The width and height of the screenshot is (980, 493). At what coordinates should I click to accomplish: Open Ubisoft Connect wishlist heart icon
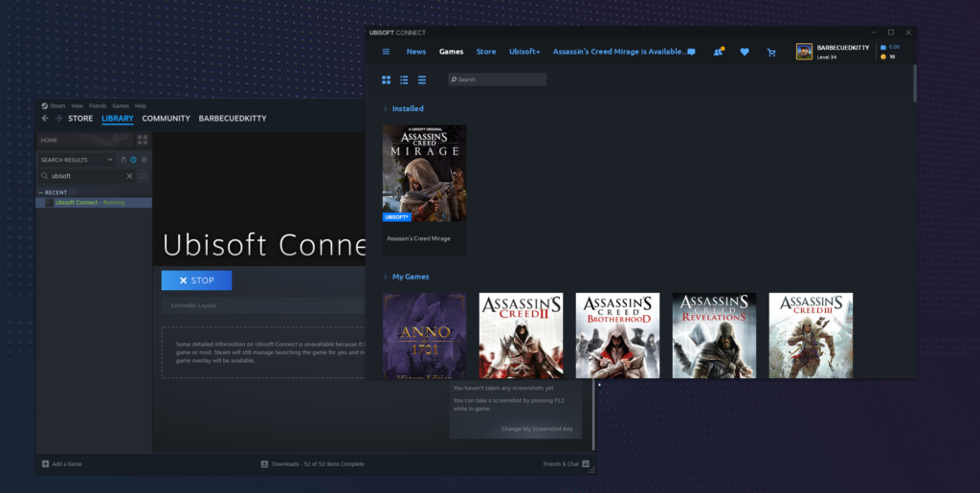[x=745, y=53]
